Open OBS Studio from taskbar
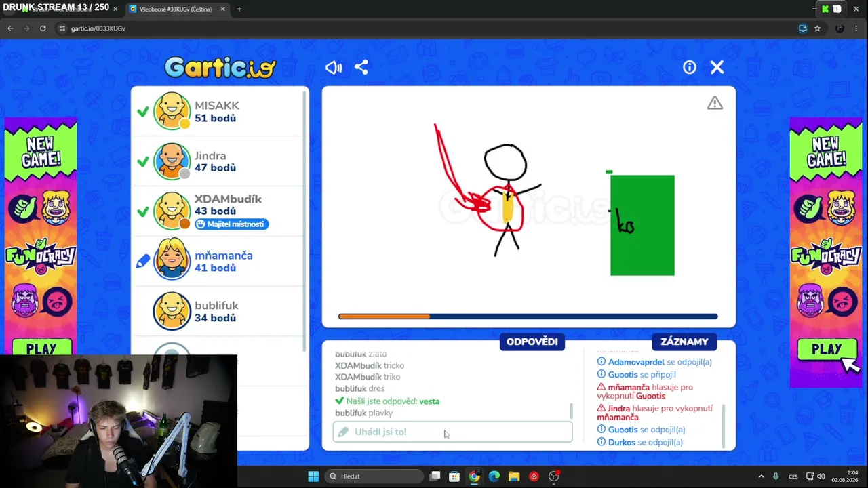868x488 pixels. [554, 476]
